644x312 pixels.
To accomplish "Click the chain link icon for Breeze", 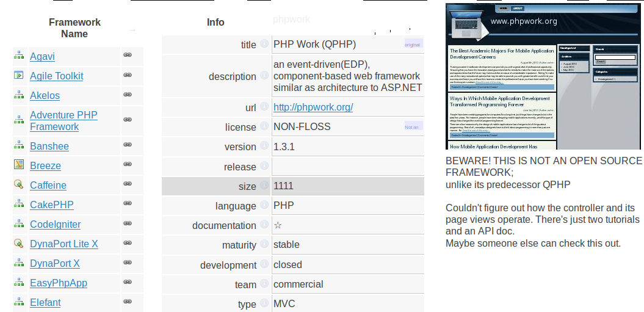I will (128, 164).
